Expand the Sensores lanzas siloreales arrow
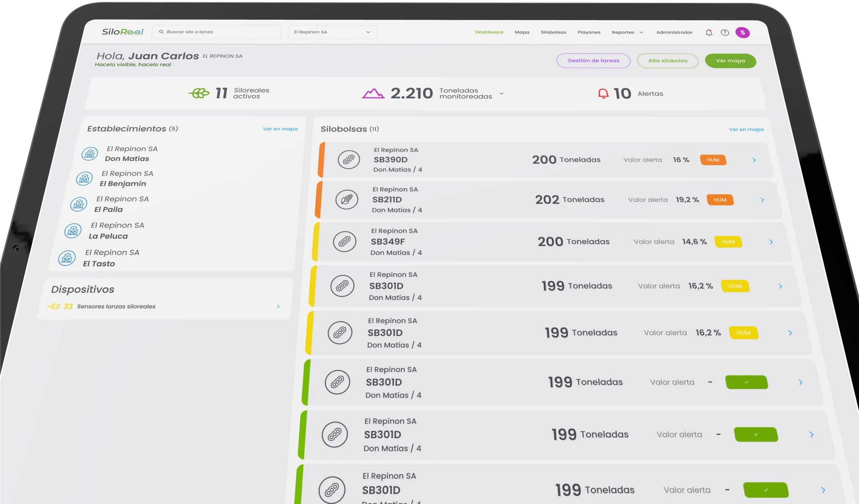 [x=278, y=307]
